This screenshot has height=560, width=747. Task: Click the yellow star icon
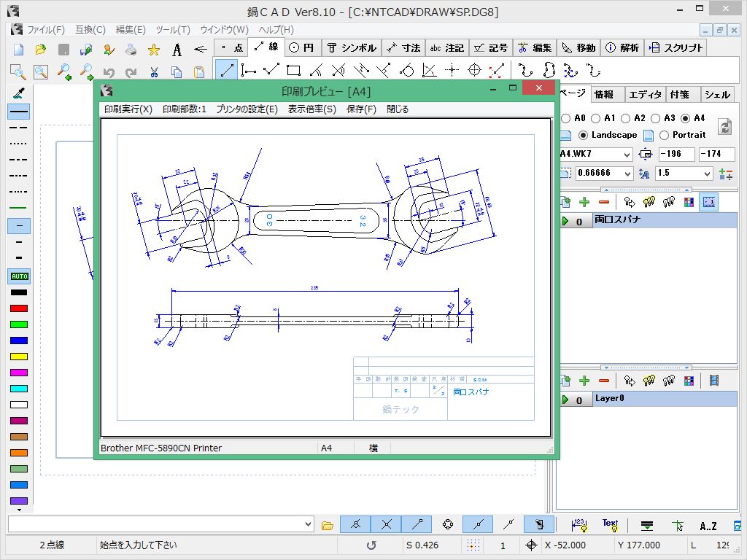153,49
